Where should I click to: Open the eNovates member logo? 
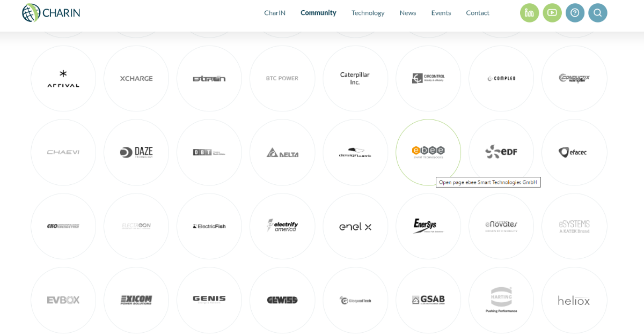pyautogui.click(x=501, y=226)
